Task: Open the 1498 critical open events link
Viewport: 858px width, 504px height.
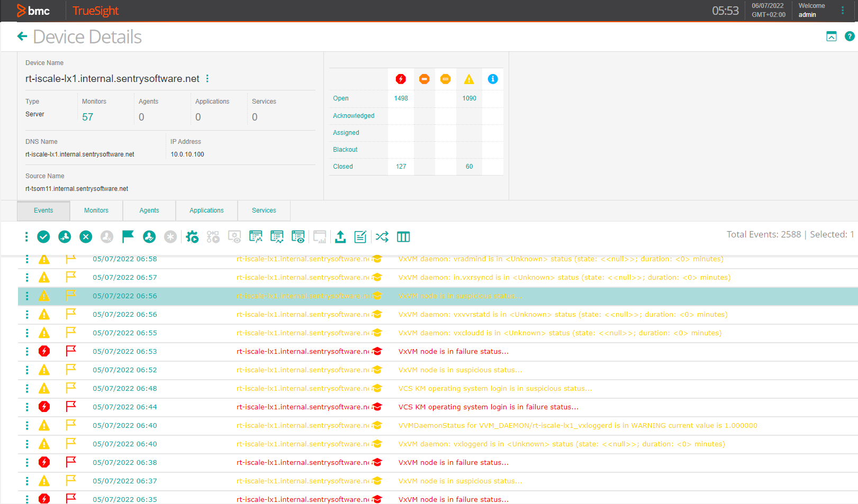Action: pyautogui.click(x=401, y=98)
